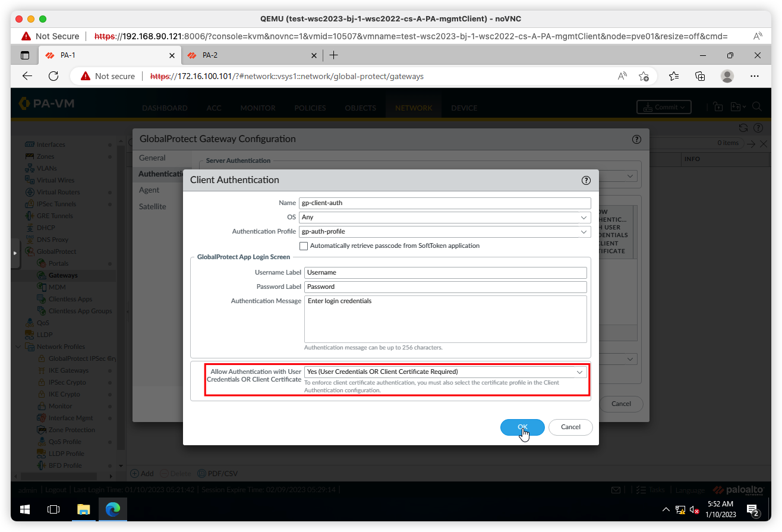Click the Username Label field
This screenshot has width=782, height=532.
pyautogui.click(x=446, y=272)
